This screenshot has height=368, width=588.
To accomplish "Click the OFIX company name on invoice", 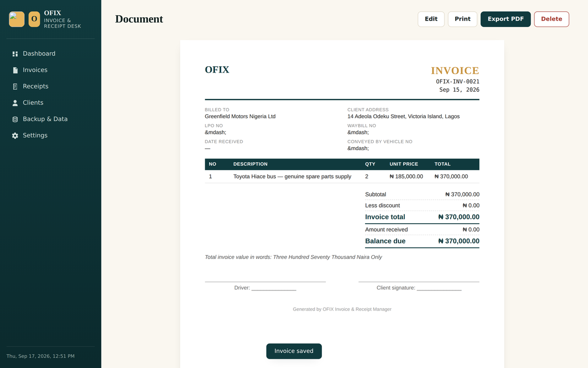I will pyautogui.click(x=217, y=70).
